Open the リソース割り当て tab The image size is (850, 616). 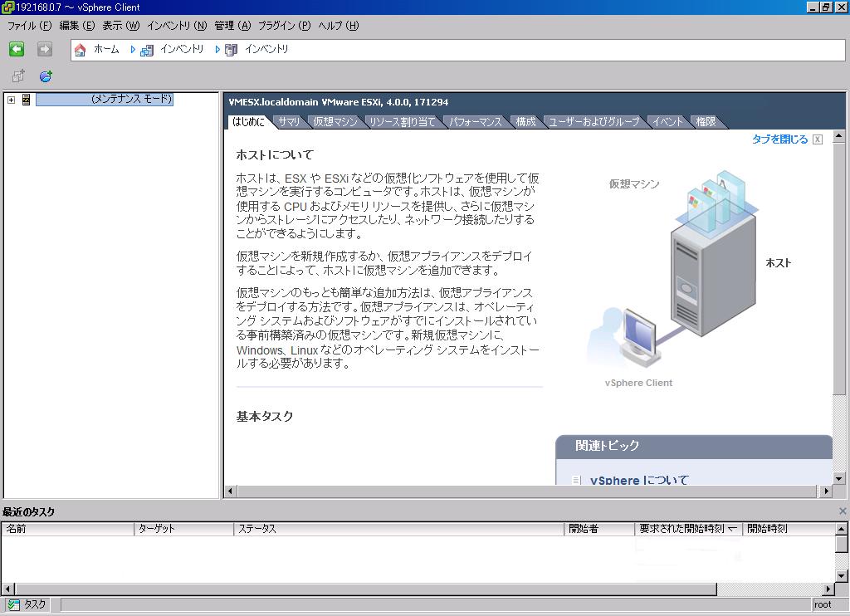click(403, 121)
